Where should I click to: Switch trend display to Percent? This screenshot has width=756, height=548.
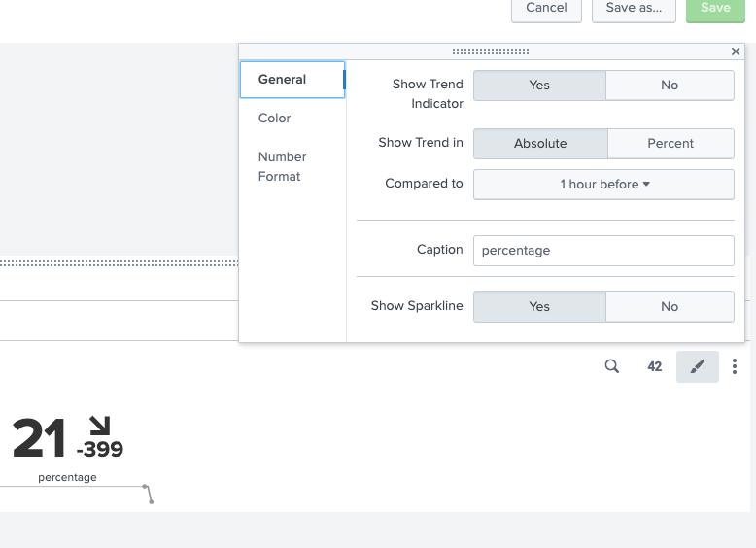pyautogui.click(x=670, y=143)
